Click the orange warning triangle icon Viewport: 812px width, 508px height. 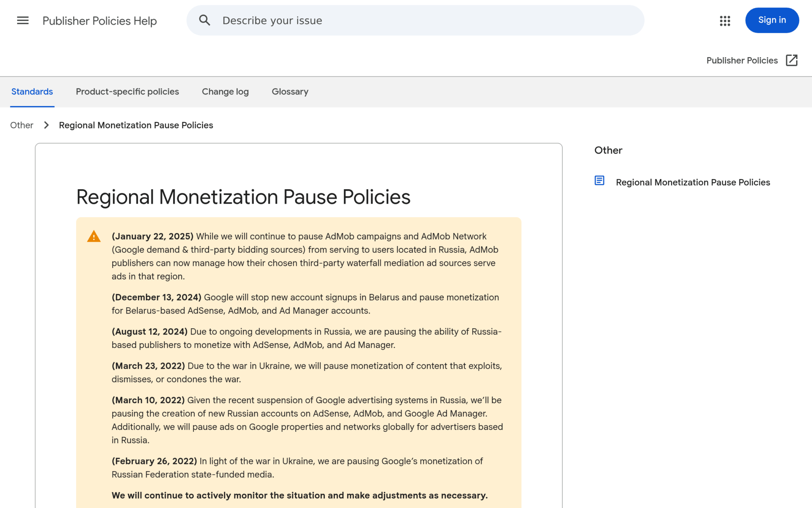[x=94, y=237]
